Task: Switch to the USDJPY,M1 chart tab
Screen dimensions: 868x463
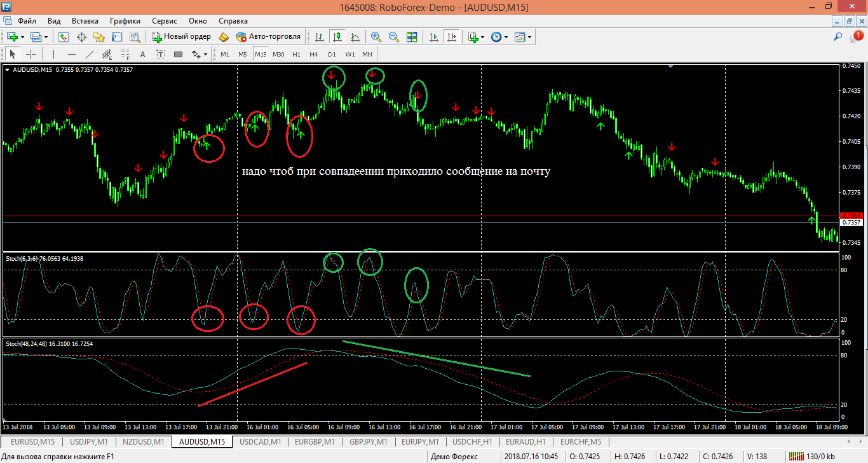Action: point(89,441)
